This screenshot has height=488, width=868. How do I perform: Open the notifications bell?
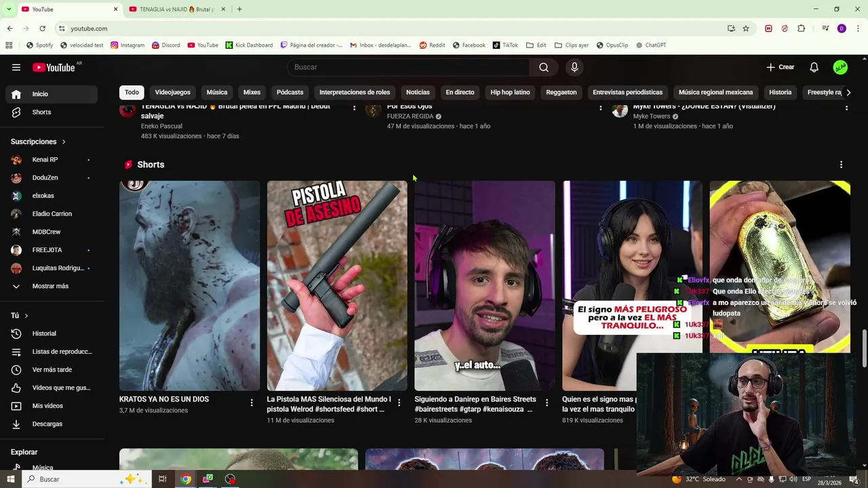pyautogui.click(x=814, y=67)
